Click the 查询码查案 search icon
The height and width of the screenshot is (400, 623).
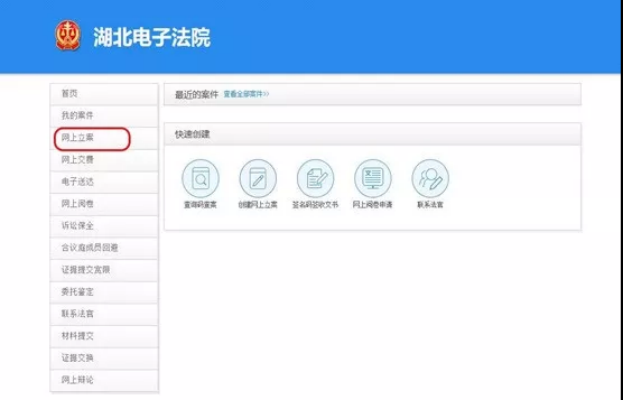[200, 179]
